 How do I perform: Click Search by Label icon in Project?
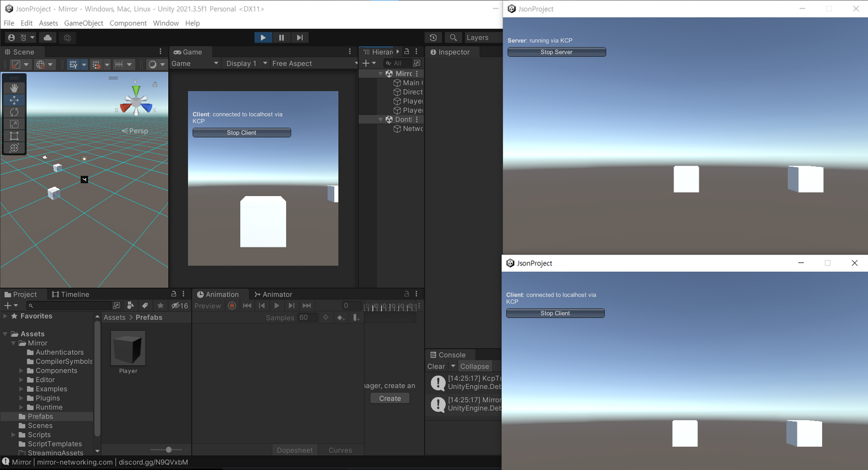(x=145, y=305)
